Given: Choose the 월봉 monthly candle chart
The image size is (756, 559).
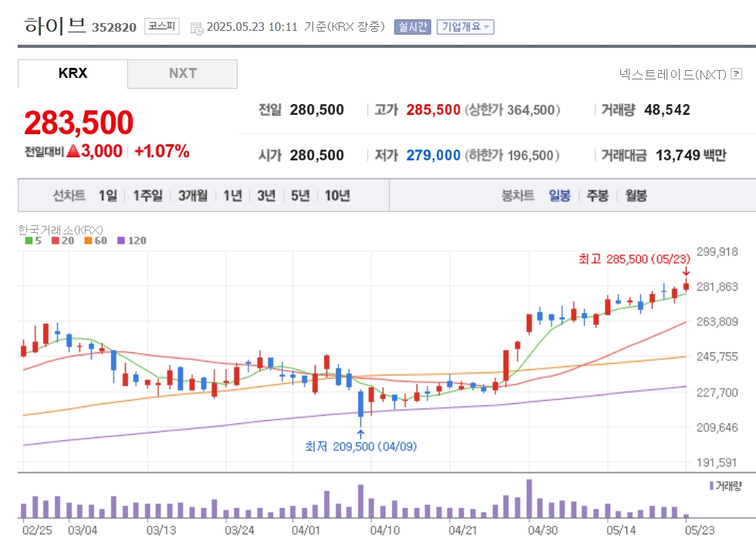Looking at the screenshot, I should tap(636, 195).
